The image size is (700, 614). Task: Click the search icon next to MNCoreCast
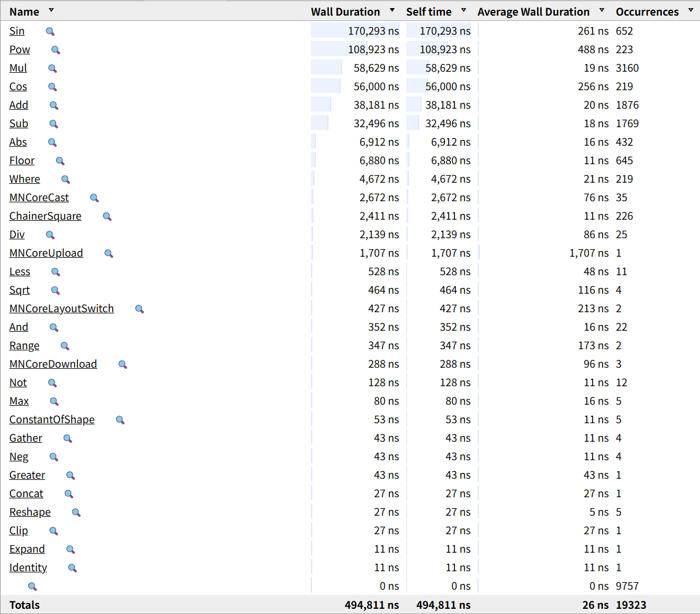(x=94, y=198)
